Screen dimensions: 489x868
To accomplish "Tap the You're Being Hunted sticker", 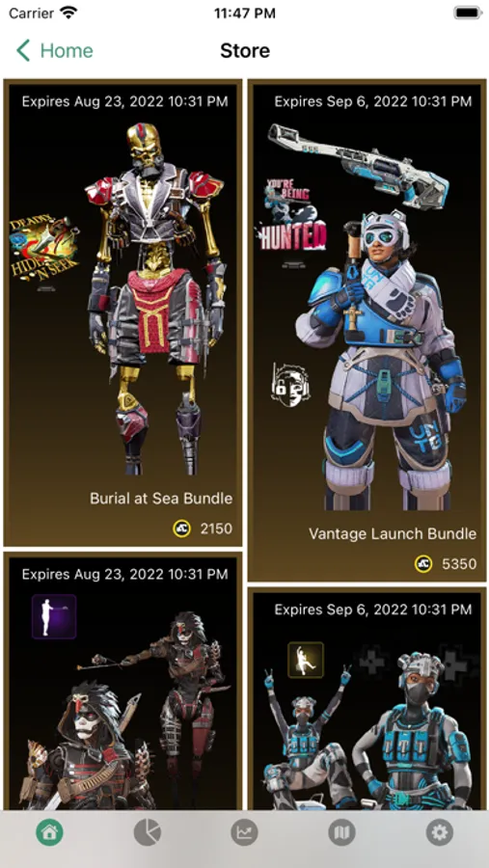I will (290, 214).
